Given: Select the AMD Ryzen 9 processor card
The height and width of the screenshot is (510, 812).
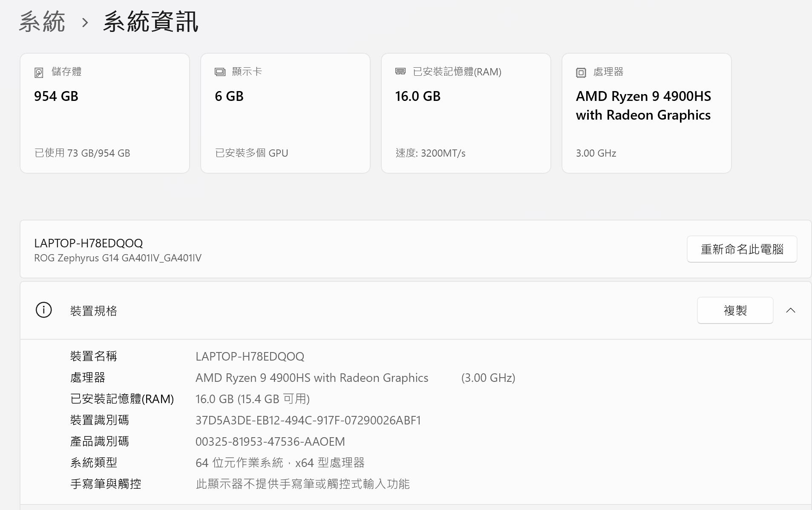Looking at the screenshot, I should coord(646,113).
